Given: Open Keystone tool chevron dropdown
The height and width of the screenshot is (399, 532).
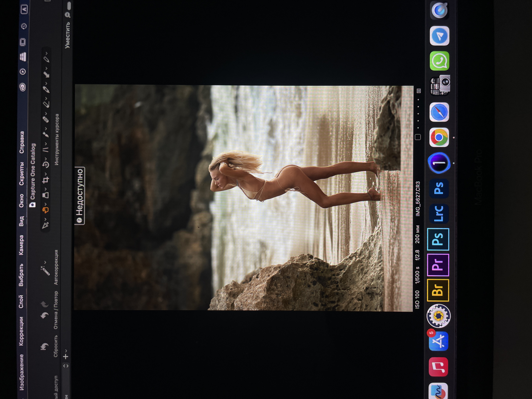Looking at the screenshot, I should [46, 144].
